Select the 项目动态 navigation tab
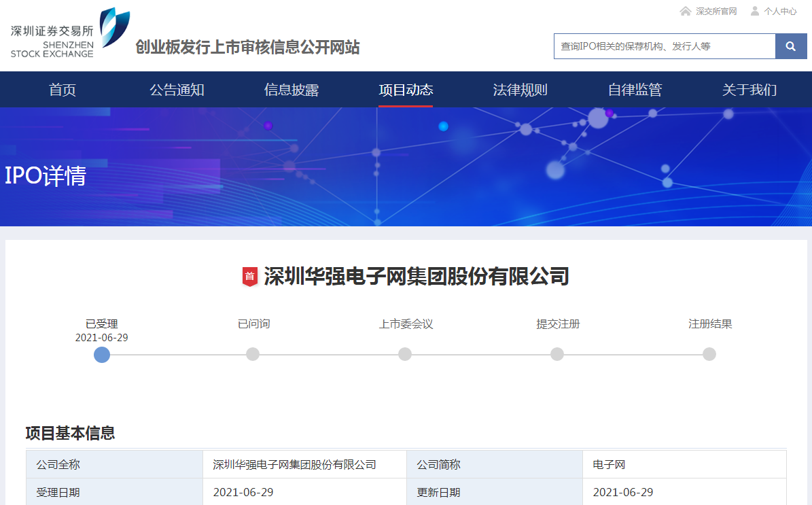Viewport: 812px width, 505px height. (406, 90)
